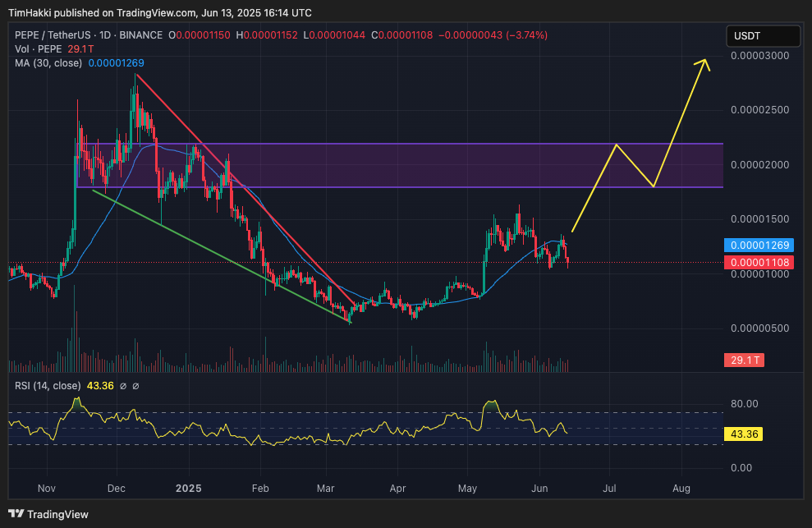The image size is (812, 528).
Task: Click the change value −0.00000043 (−3.74%)
Action: pos(493,35)
